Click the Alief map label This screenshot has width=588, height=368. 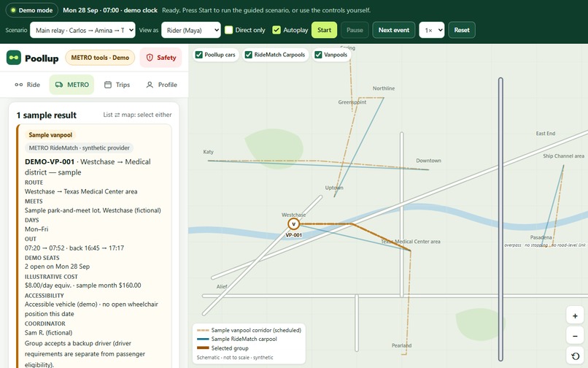pos(222,286)
